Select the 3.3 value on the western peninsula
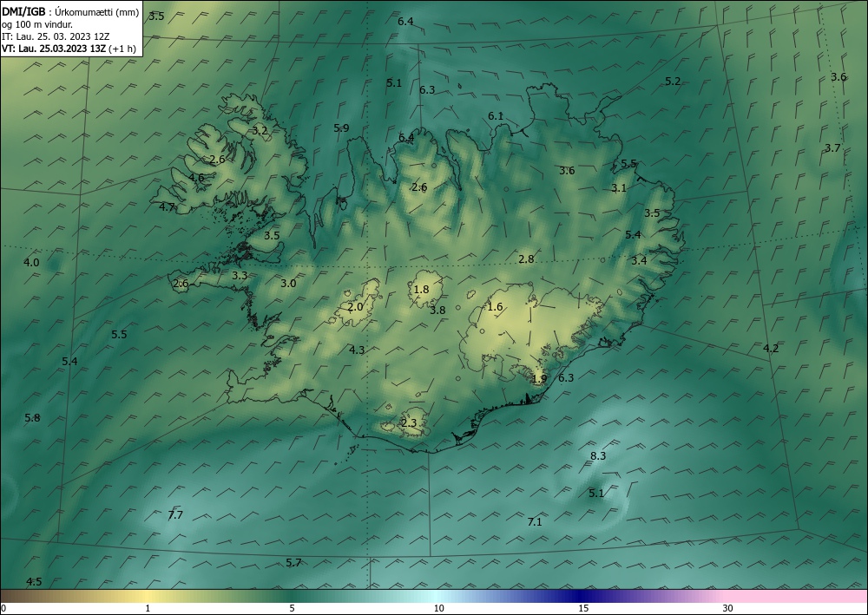The image size is (868, 615). [240, 276]
